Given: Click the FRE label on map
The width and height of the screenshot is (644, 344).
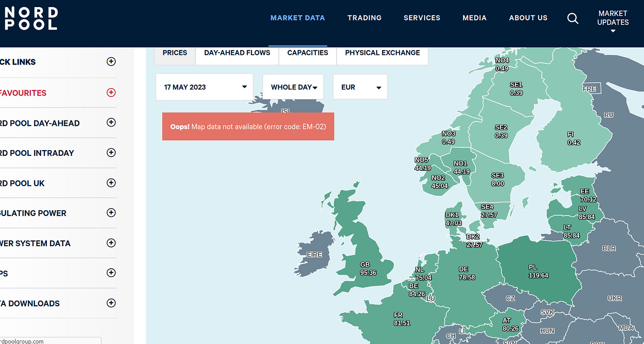Looking at the screenshot, I should (x=589, y=89).
